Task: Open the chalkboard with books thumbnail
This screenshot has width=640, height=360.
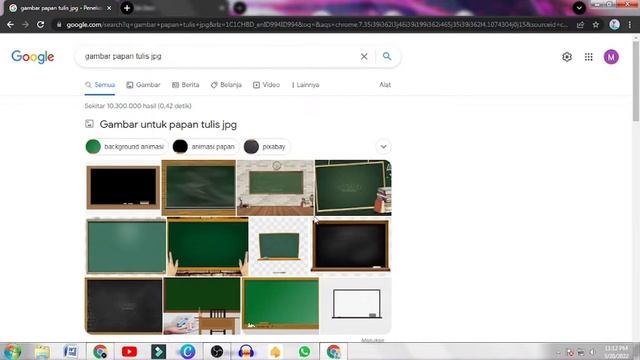Action: 353,188
